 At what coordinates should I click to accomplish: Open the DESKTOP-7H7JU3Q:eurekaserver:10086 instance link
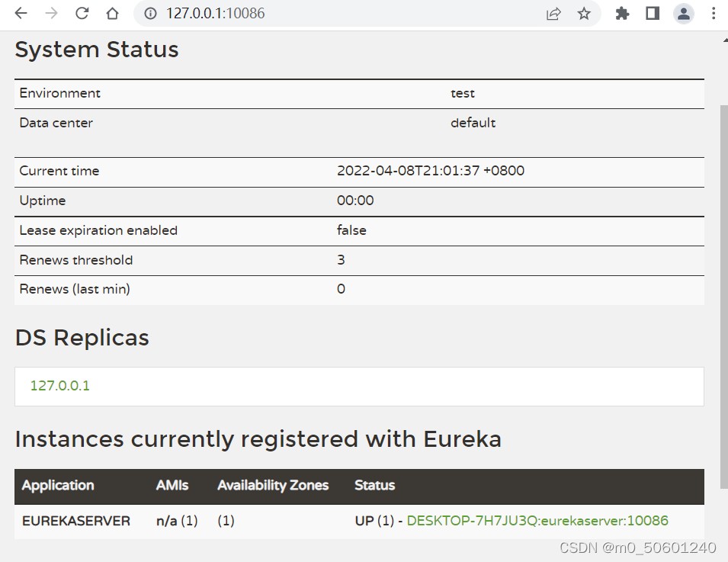(537, 521)
